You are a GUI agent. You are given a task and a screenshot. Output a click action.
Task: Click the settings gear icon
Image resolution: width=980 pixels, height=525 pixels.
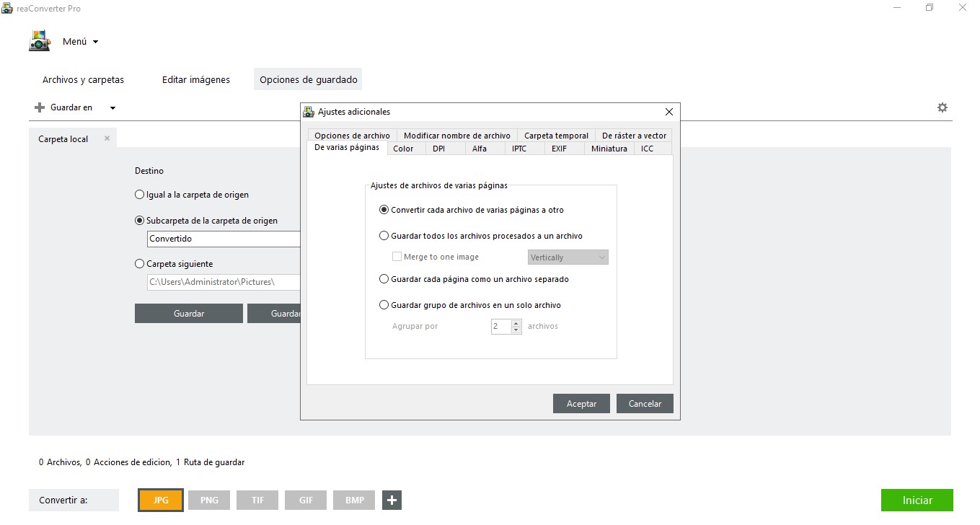[942, 107]
